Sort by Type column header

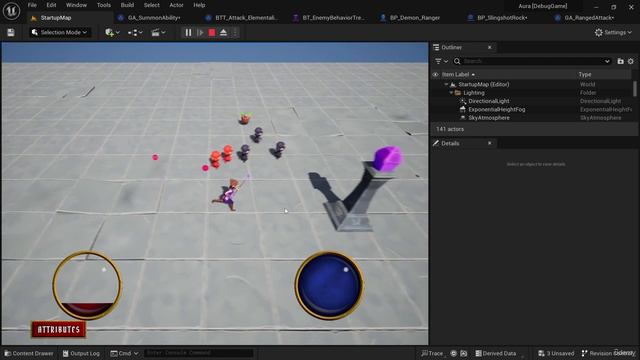coord(585,75)
